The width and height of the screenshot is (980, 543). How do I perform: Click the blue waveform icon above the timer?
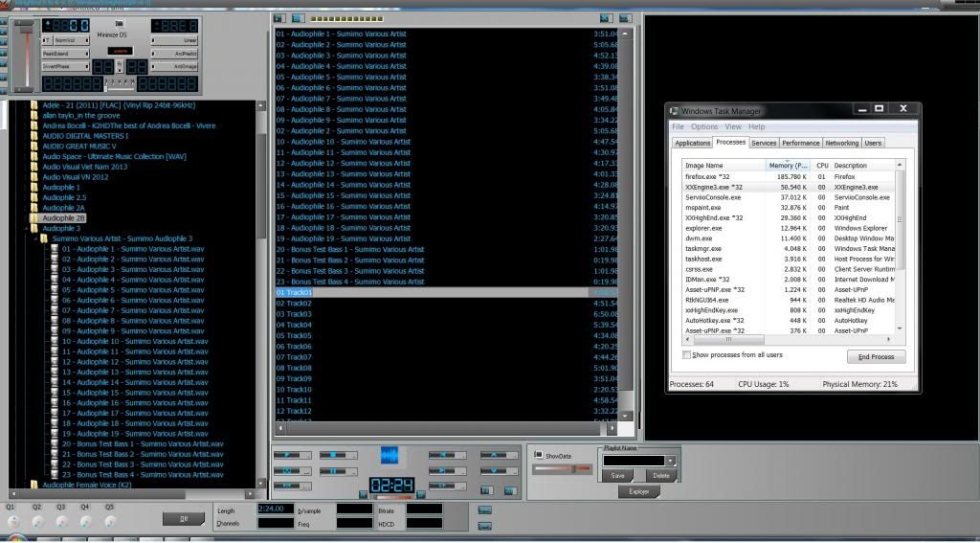390,455
